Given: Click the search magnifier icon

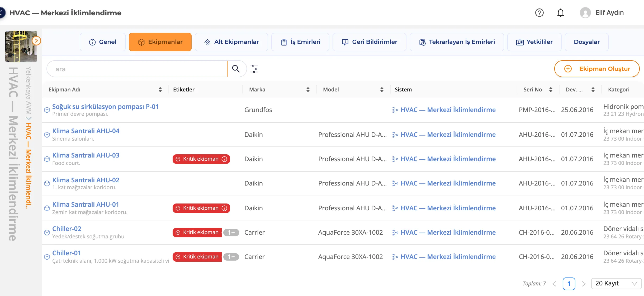Looking at the screenshot, I should point(236,69).
